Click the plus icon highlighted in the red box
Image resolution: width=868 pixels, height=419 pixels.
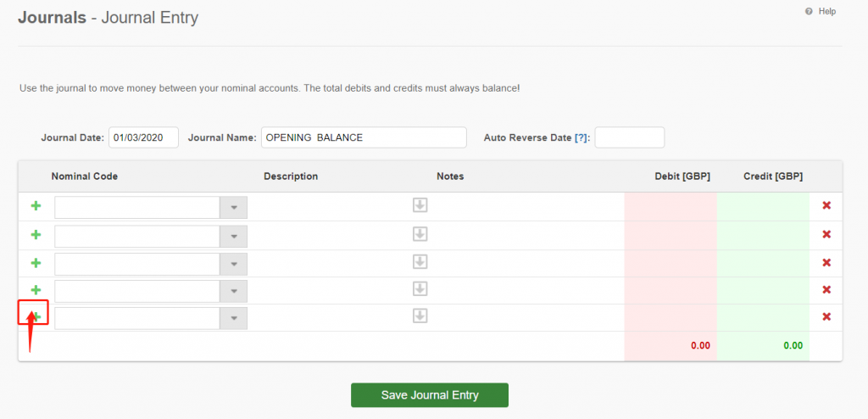36,316
